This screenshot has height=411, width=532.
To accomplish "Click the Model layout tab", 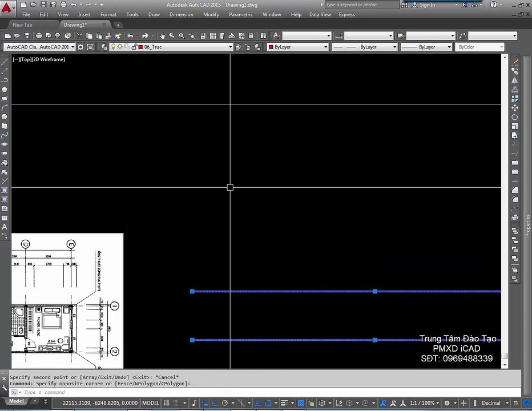I will pyautogui.click(x=17, y=401).
